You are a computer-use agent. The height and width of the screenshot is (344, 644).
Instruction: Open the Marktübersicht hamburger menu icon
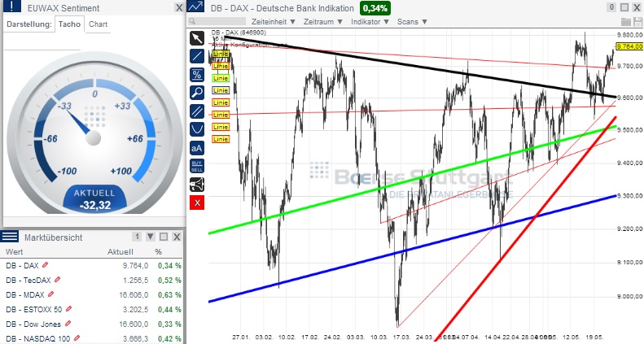tap(10, 237)
